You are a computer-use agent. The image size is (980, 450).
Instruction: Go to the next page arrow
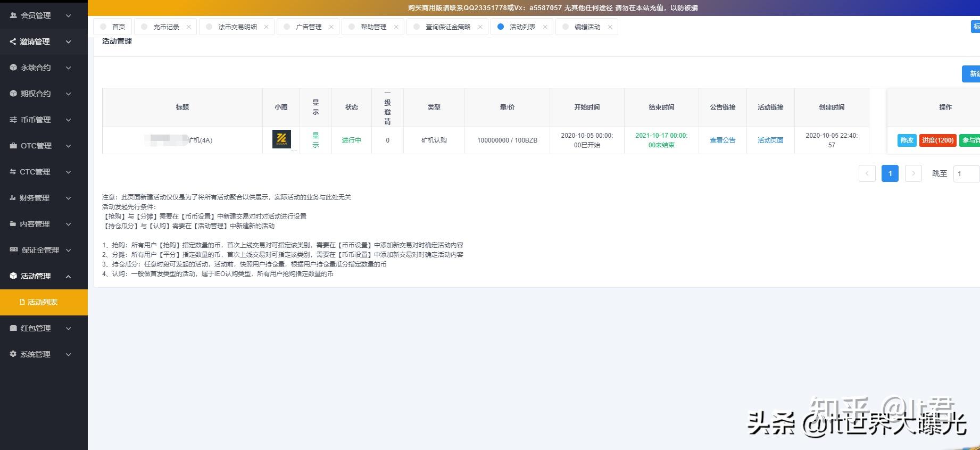[913, 173]
